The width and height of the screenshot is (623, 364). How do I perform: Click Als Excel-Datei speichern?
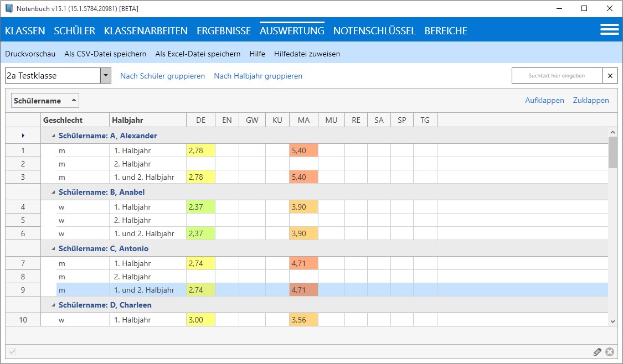tap(198, 54)
